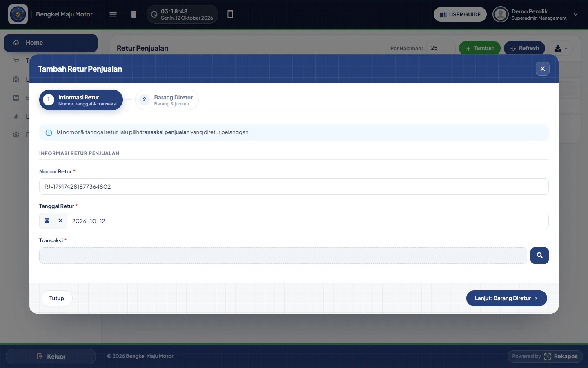This screenshot has height=368, width=588.
Task: Continue with Lanjut: Barang Diretur
Action: coord(506,298)
